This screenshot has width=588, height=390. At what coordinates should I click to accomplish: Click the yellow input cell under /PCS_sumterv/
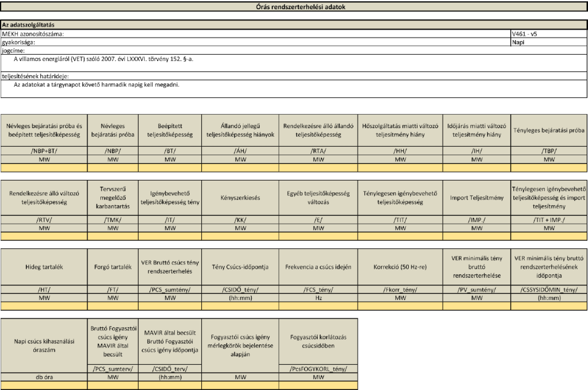tap(113, 384)
